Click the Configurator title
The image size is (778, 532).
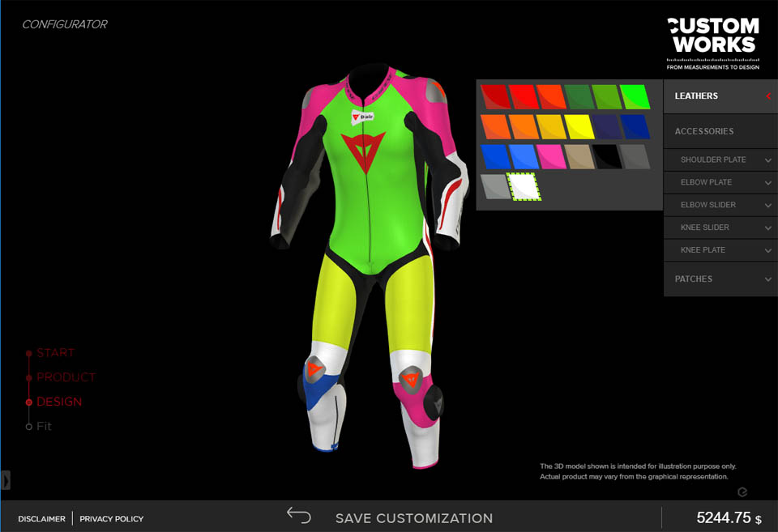[x=65, y=24]
